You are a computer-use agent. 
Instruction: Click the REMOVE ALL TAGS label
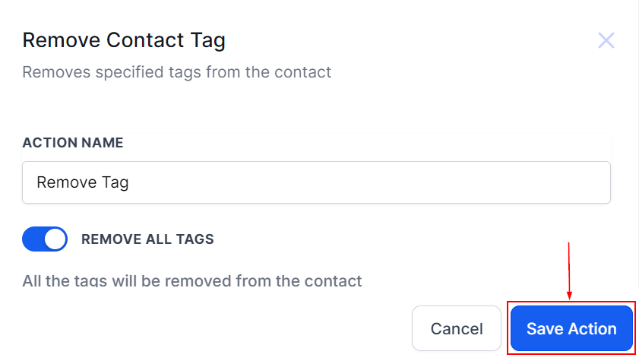(147, 239)
